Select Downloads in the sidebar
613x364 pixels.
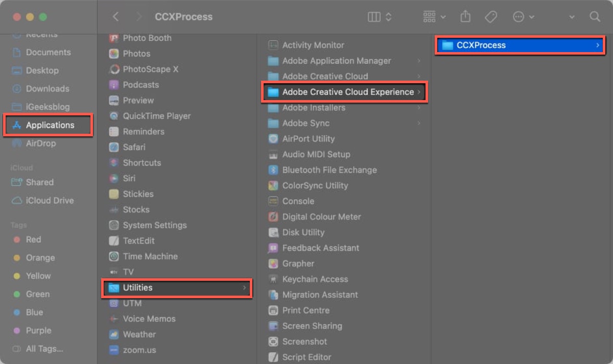pyautogui.click(x=48, y=88)
